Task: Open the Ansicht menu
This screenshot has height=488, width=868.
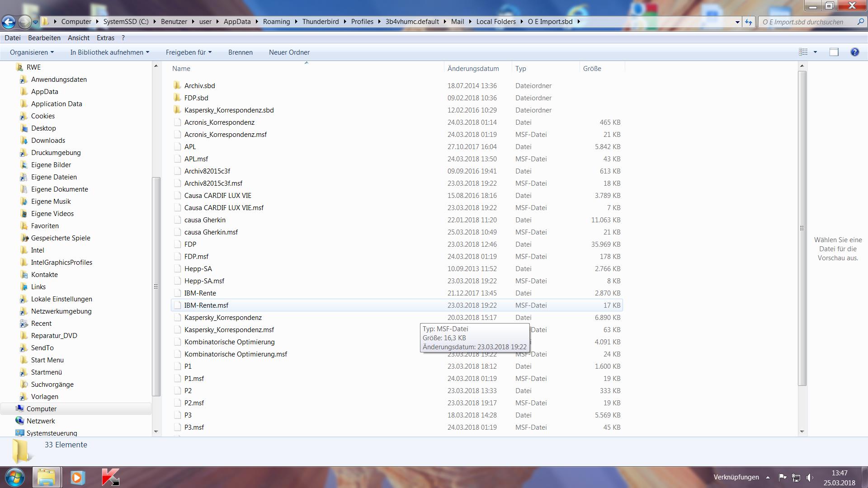Action: point(79,38)
